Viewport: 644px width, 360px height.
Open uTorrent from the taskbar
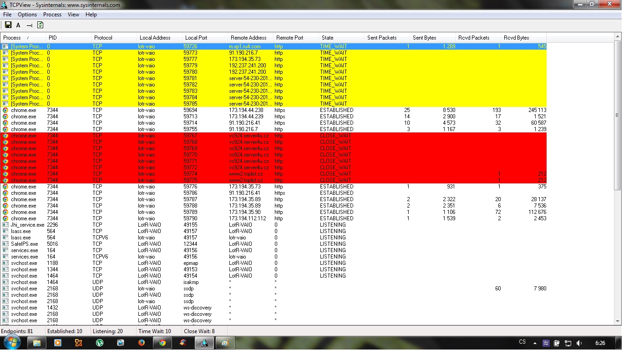tap(100, 343)
